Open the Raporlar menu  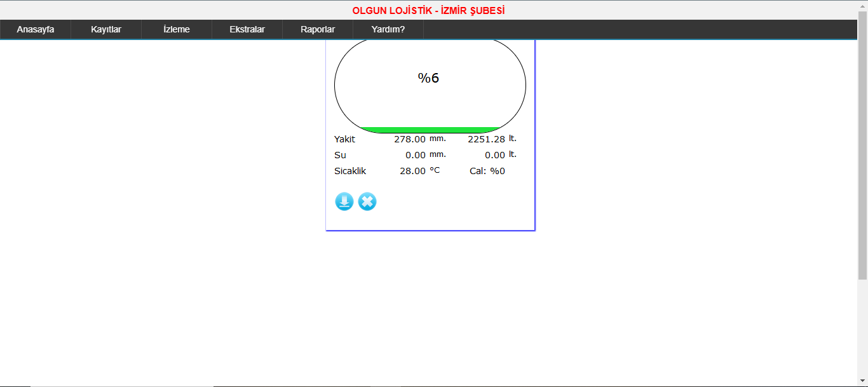[x=318, y=29]
